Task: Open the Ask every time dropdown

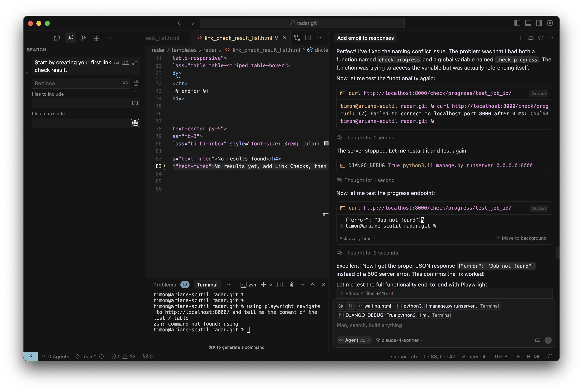Action: (358, 238)
